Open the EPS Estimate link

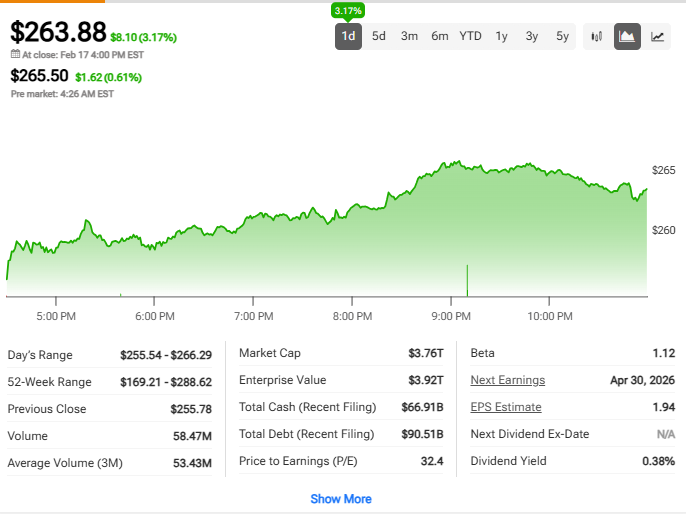point(506,407)
